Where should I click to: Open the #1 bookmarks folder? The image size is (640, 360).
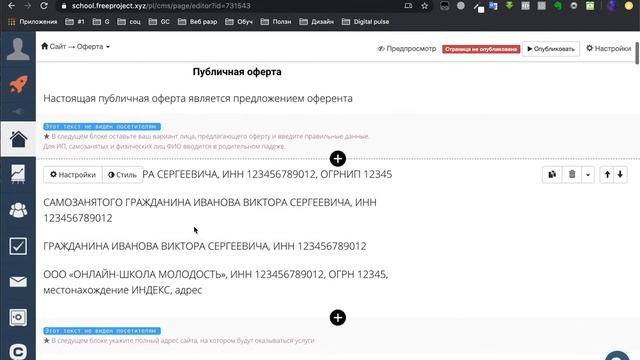75,22
